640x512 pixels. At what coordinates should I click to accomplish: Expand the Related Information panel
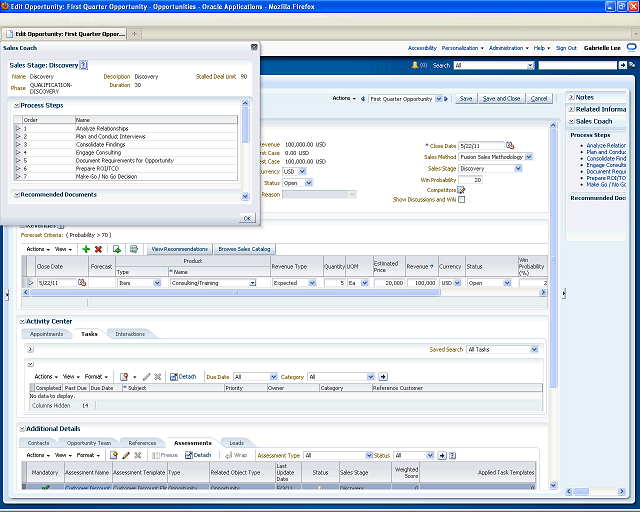[x=571, y=109]
